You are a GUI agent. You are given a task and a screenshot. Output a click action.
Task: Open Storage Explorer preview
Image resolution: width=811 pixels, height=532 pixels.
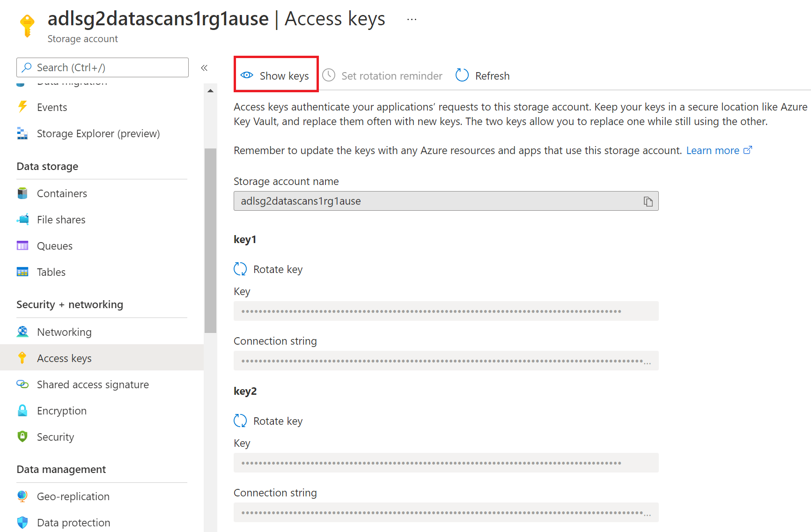click(98, 133)
